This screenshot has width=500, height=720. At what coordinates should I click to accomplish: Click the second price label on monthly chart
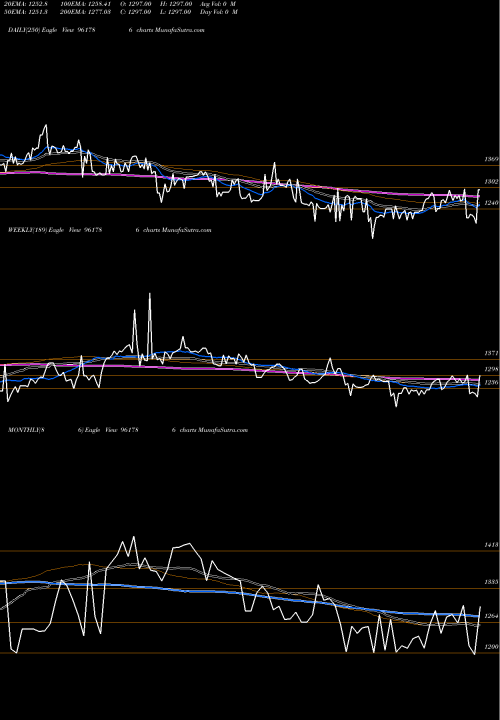click(x=492, y=582)
